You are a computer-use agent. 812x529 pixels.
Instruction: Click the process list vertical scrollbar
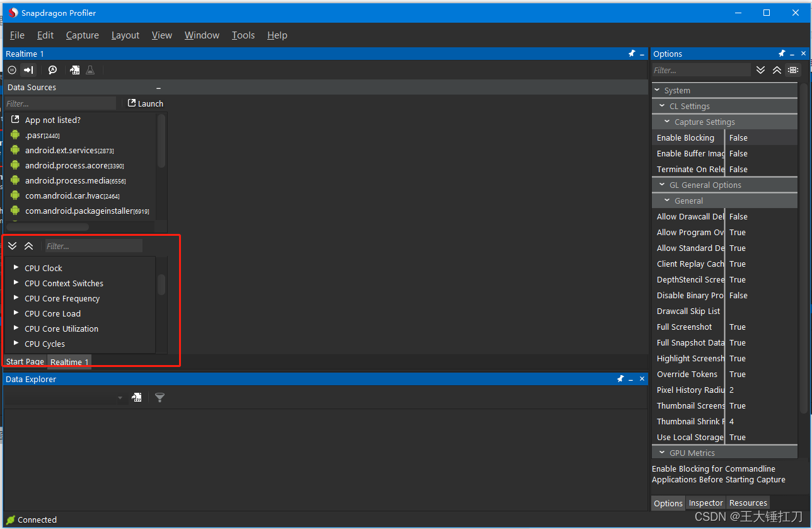[x=161, y=141]
